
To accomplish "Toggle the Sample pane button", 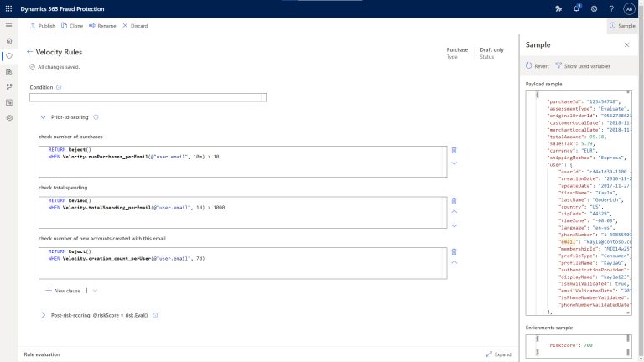I will click(622, 26).
